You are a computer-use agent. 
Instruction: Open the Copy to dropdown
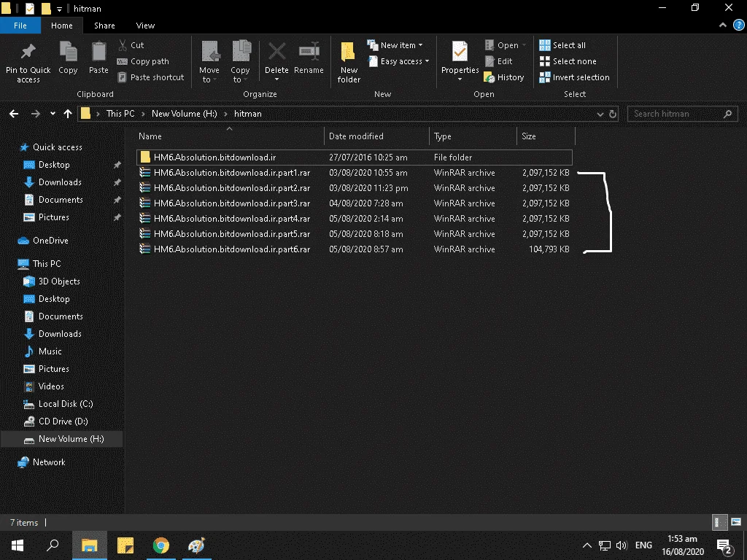240,75
